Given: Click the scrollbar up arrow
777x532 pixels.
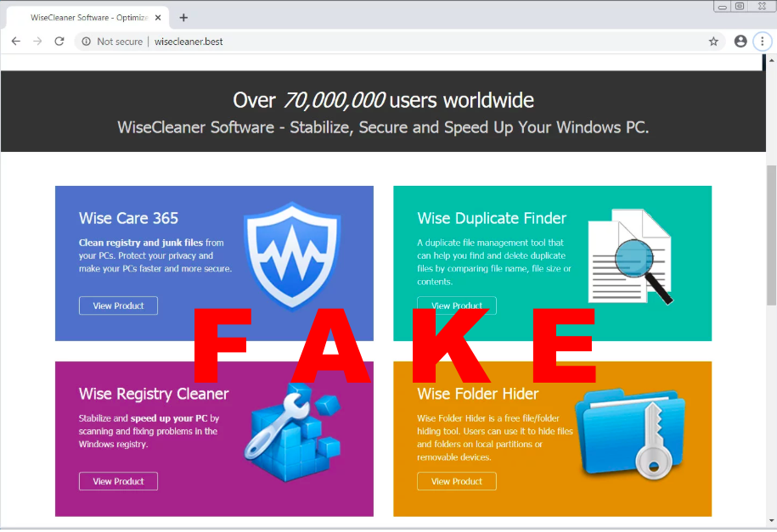Looking at the screenshot, I should pos(772,60).
